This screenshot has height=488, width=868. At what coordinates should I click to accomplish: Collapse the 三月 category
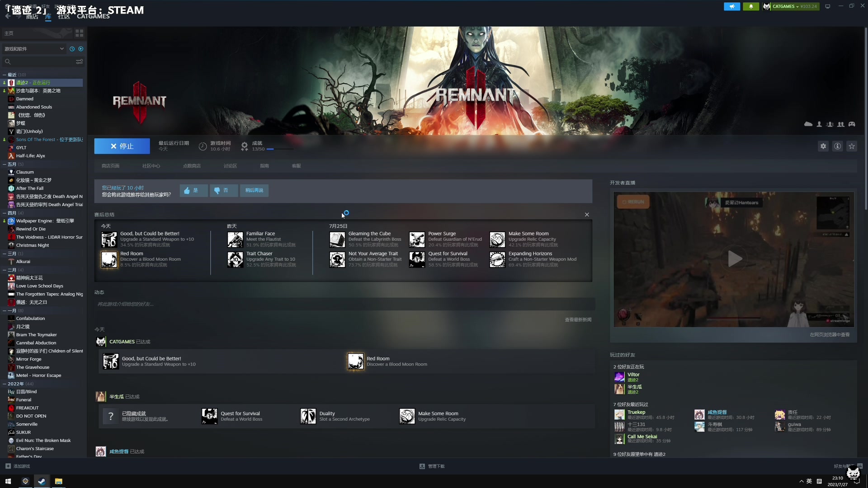[x=5, y=253]
